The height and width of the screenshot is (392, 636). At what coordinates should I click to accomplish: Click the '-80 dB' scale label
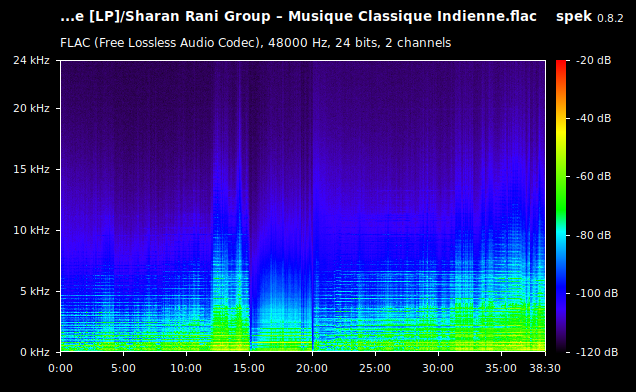point(594,235)
